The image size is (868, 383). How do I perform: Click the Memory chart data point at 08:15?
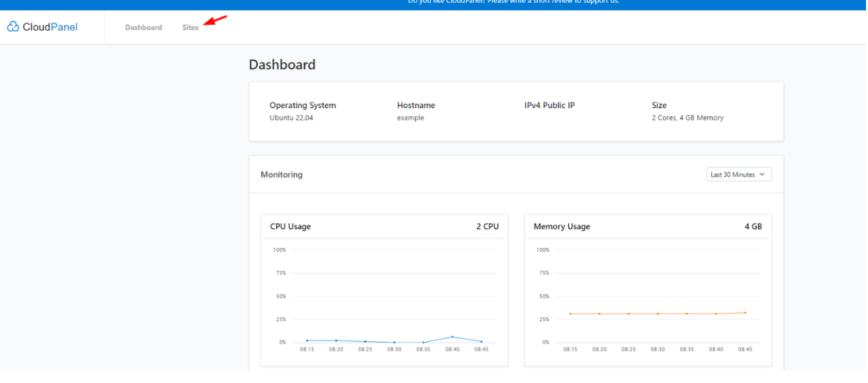point(570,314)
